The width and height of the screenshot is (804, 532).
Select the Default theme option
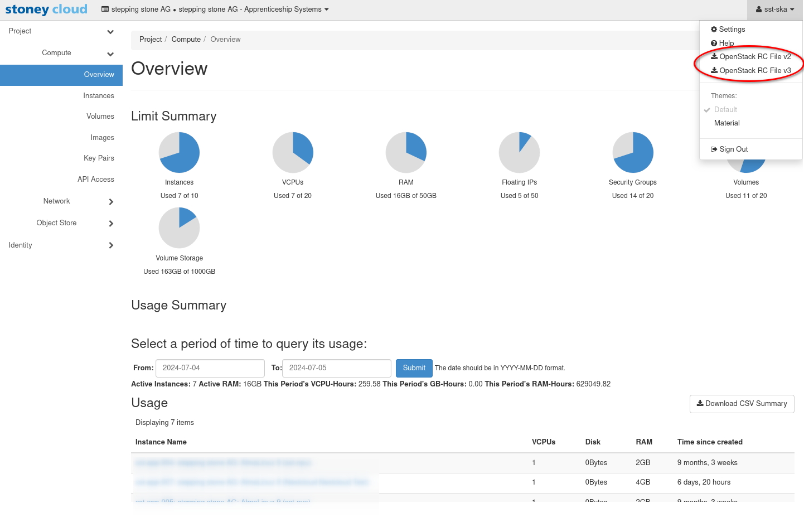tap(725, 110)
